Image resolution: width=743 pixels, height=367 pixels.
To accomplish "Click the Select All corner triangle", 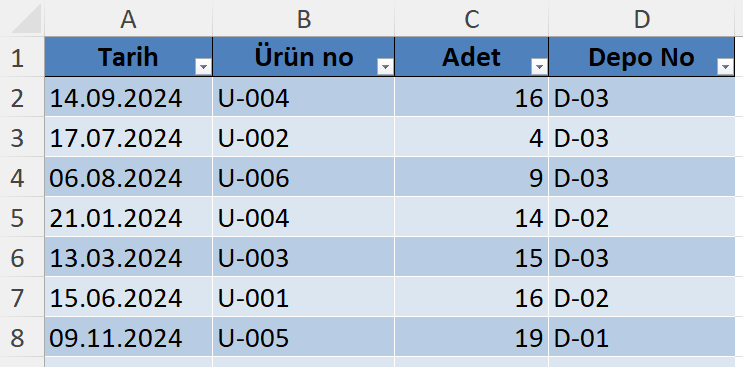I will 26,19.
